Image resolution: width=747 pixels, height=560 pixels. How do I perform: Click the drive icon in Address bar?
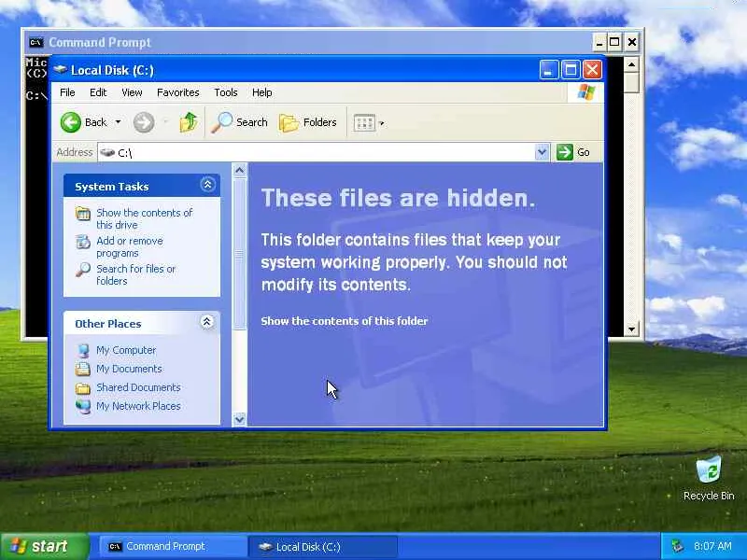click(107, 152)
